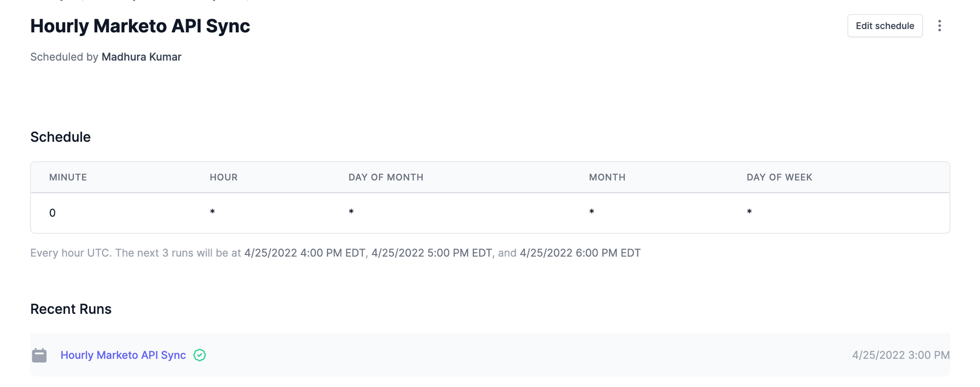Select the HOUR column header

coord(223,177)
